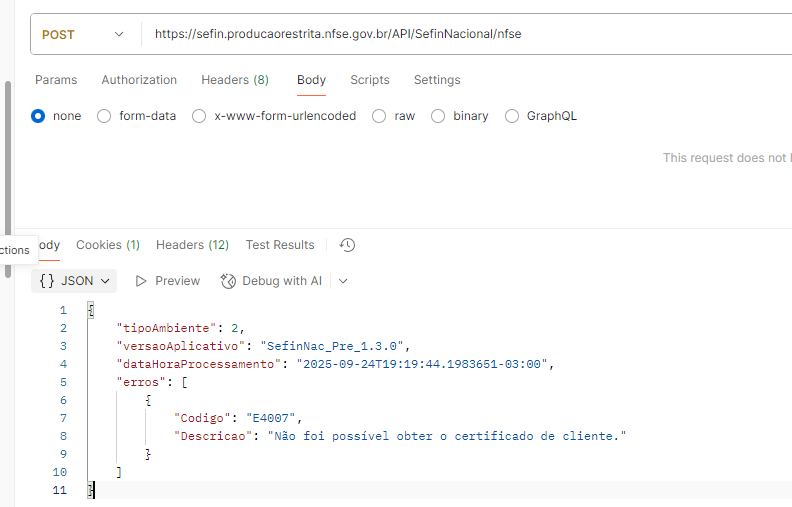
Task: Open the Headers (8) request tab
Action: click(x=234, y=80)
